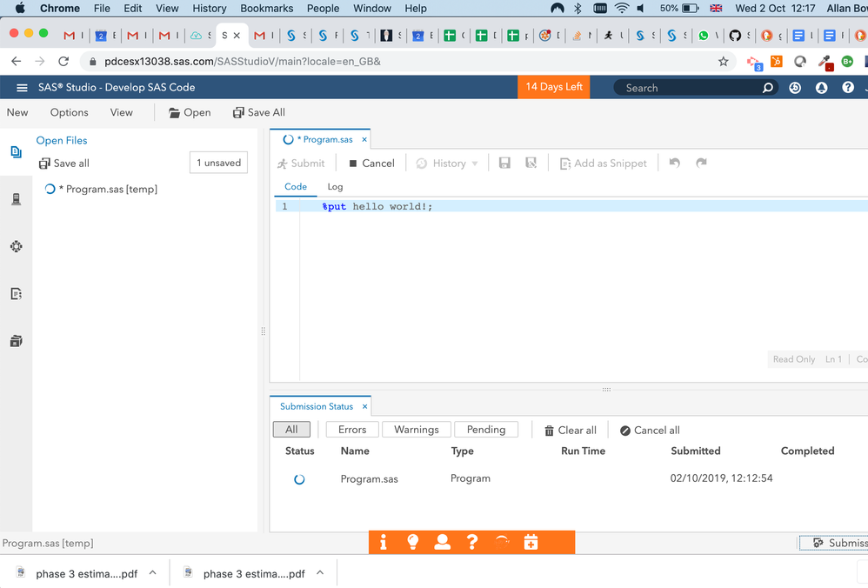Open the Help question mark in header
The width and height of the screenshot is (868, 588).
(x=847, y=88)
